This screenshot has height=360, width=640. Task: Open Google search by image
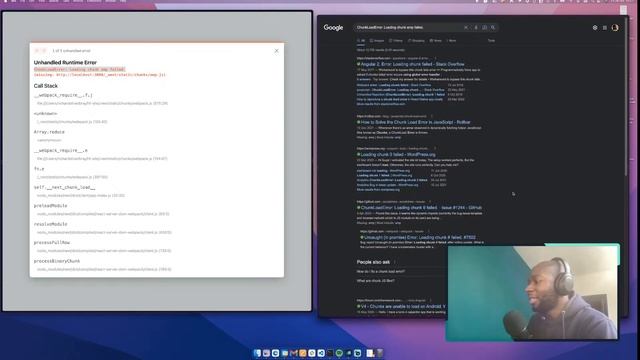pyautogui.click(x=484, y=27)
